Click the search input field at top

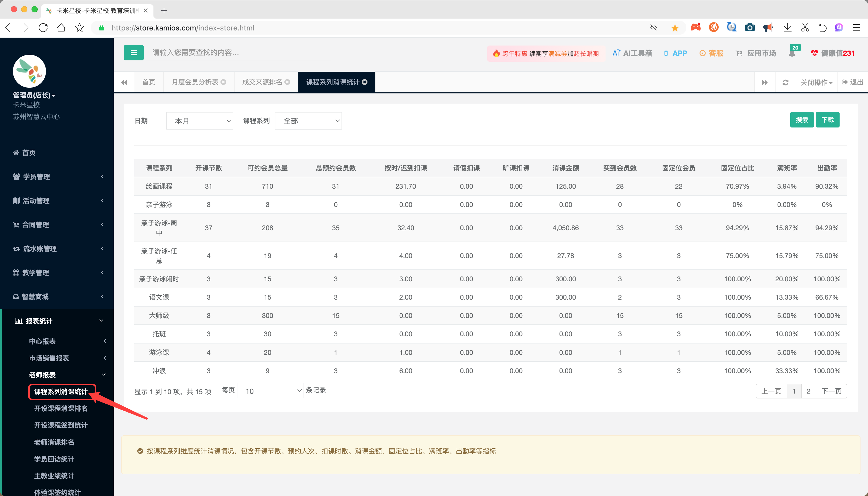point(239,53)
